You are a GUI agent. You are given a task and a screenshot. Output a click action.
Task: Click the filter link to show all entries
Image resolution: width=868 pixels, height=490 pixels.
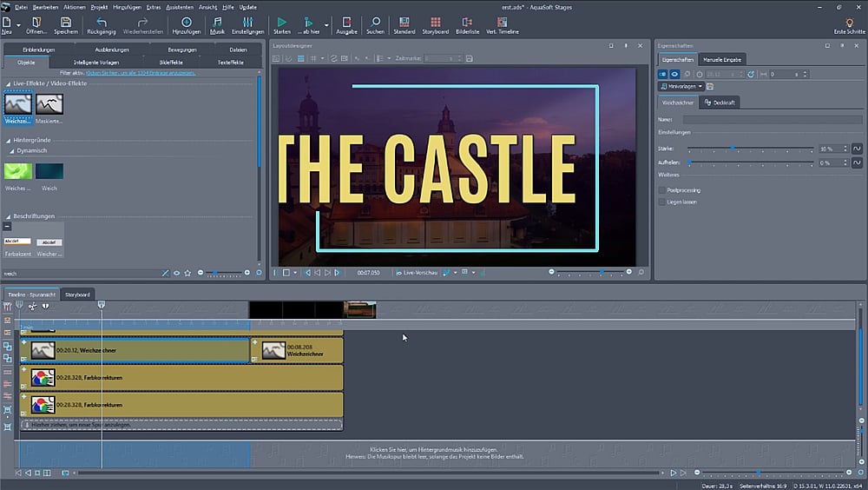point(140,73)
